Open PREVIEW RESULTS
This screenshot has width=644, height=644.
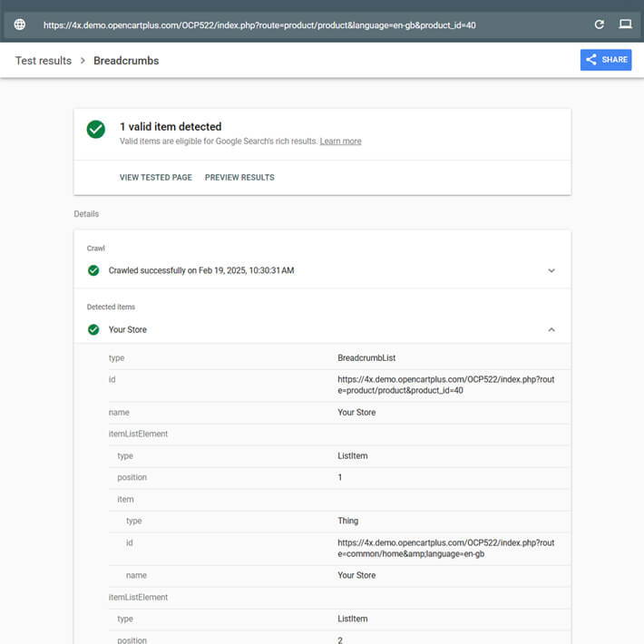[x=239, y=178]
